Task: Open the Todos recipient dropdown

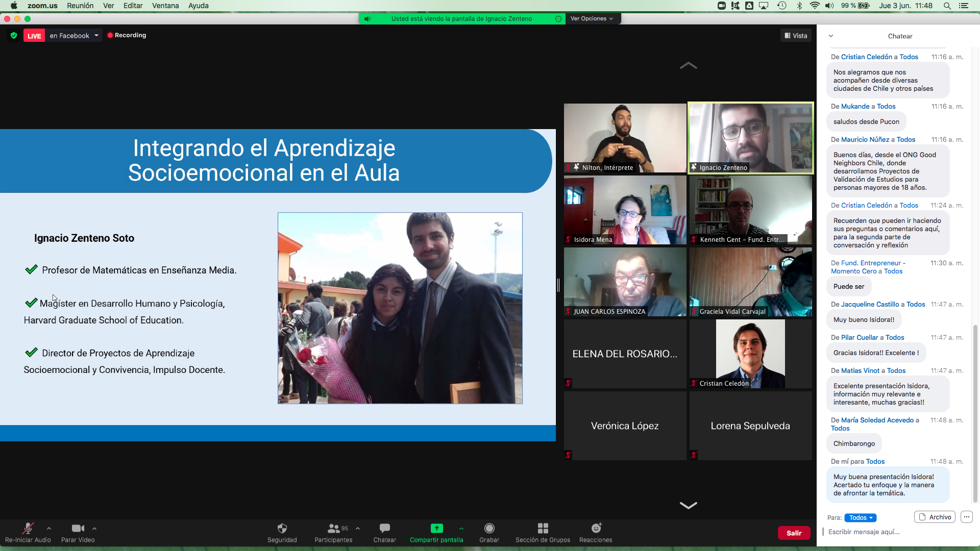Action: [x=860, y=517]
